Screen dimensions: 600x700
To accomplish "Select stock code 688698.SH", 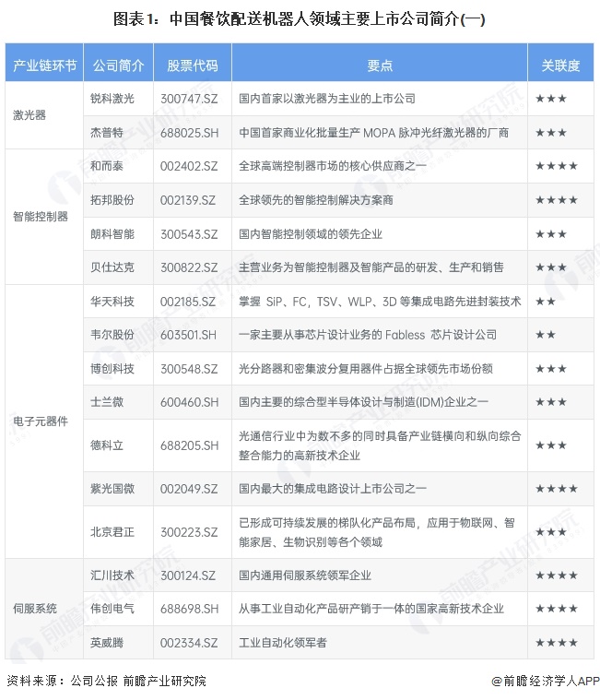I will (x=190, y=609).
